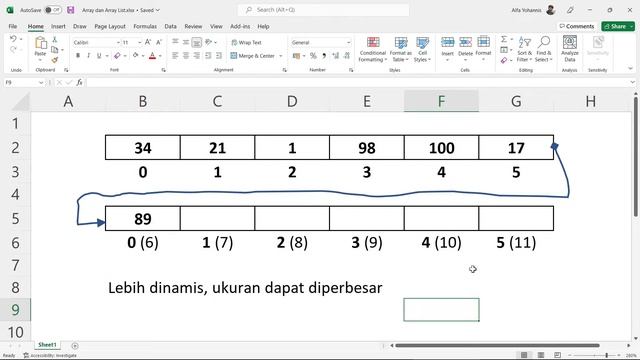640x360 pixels.
Task: Click the Clear eraser icon
Action: (504, 60)
